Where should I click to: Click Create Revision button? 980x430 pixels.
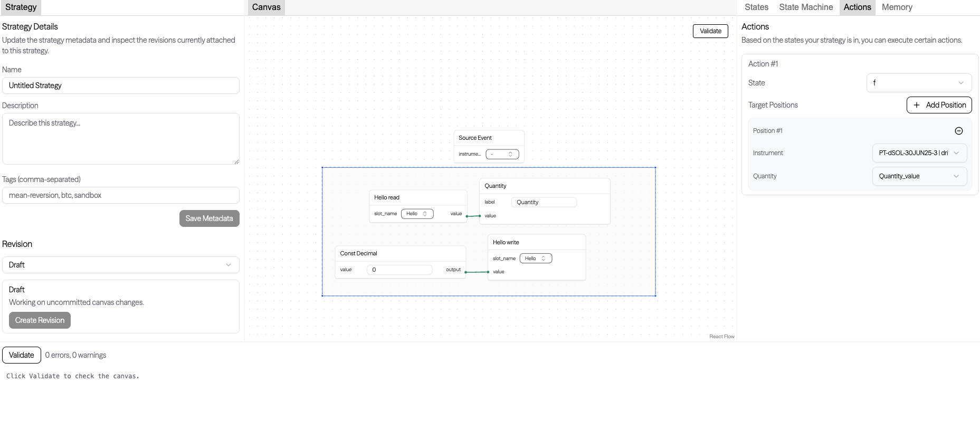coord(40,320)
